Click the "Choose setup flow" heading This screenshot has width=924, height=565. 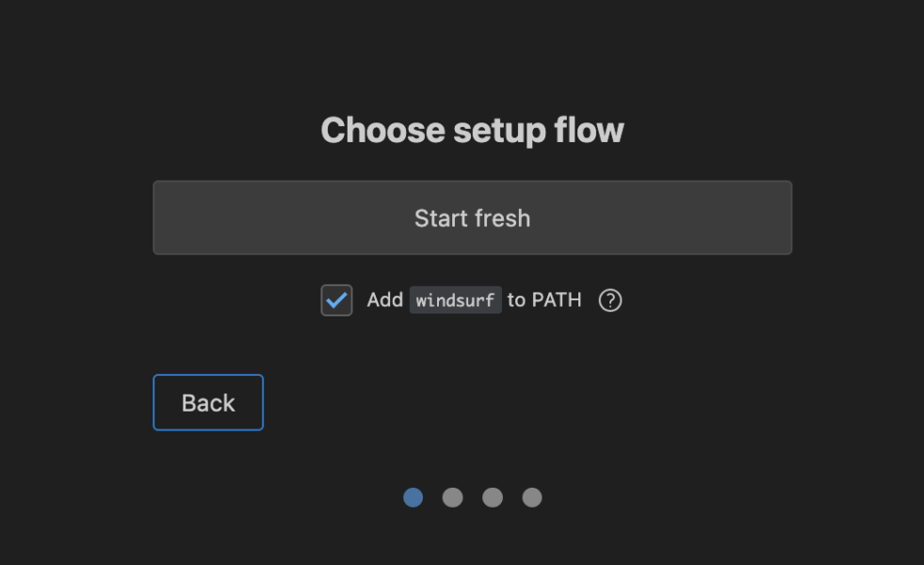(x=472, y=130)
